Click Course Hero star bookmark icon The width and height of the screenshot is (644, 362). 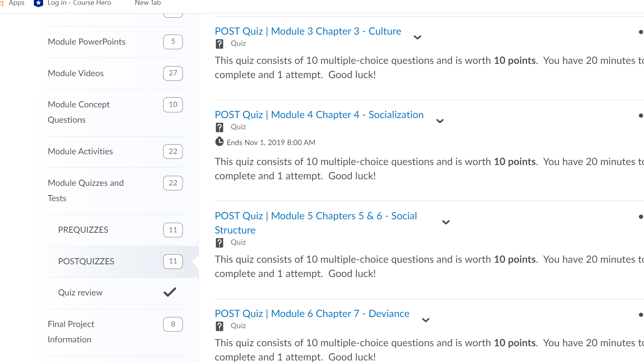38,3
